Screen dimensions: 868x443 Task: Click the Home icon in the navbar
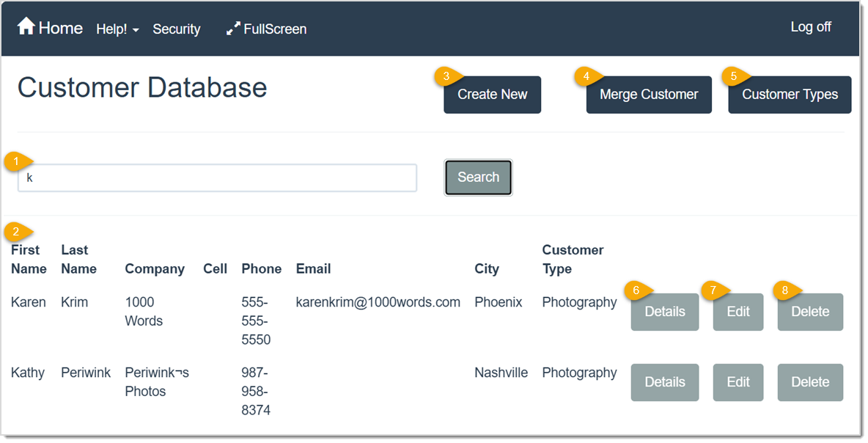[27, 27]
